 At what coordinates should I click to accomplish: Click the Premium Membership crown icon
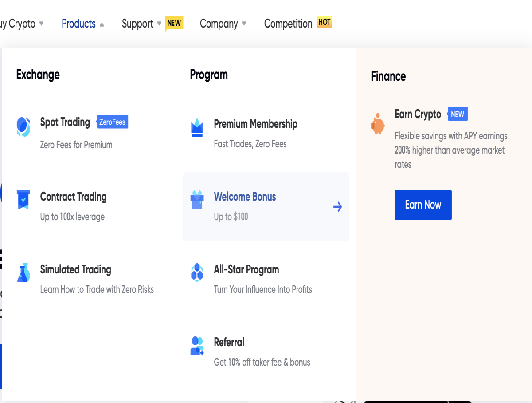coord(197,127)
